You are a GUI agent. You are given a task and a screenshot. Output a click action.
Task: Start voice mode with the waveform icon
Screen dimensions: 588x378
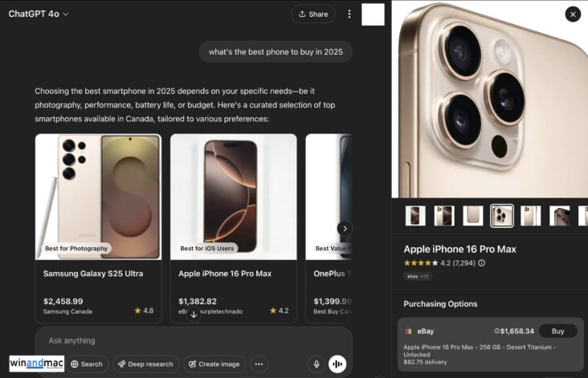[x=338, y=364]
